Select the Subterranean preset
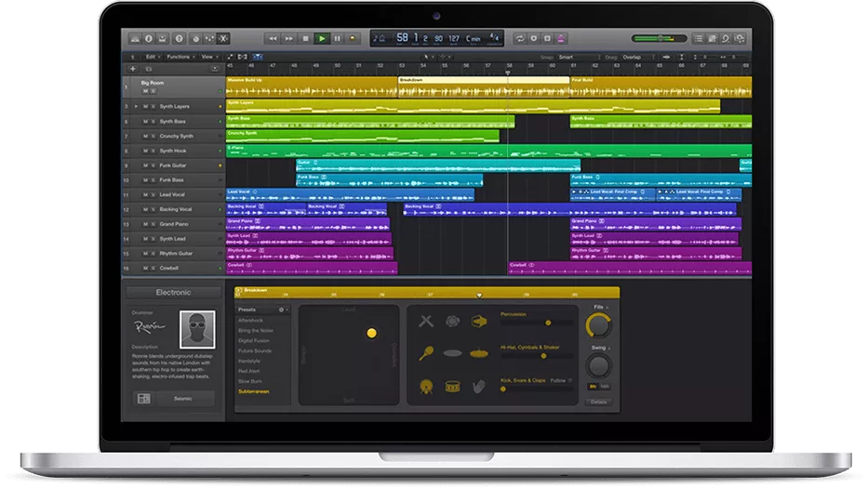 pyautogui.click(x=254, y=391)
